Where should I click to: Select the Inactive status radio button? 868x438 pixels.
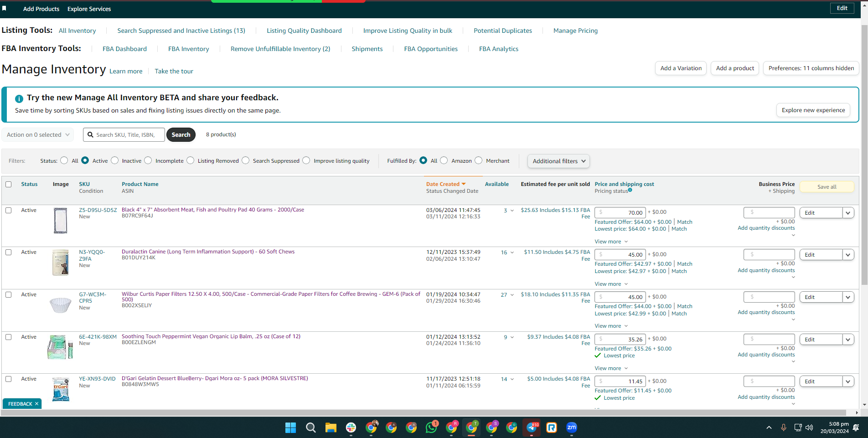coord(115,160)
